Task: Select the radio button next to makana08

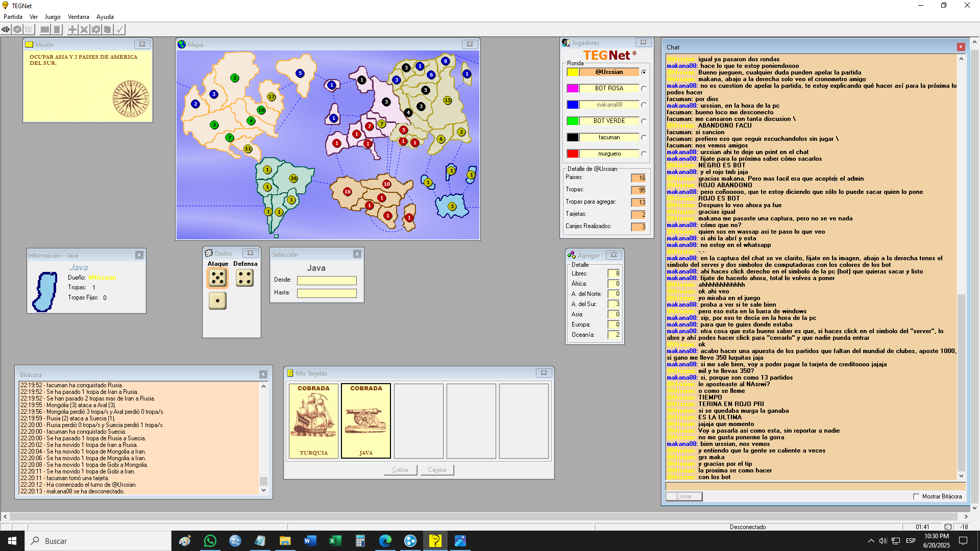Action: pyautogui.click(x=644, y=105)
